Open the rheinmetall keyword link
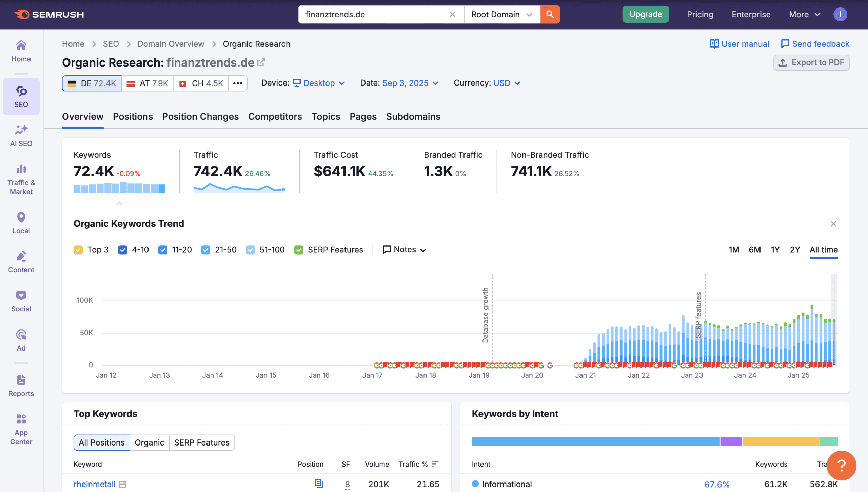Viewport: 868px width, 492px height. point(94,484)
